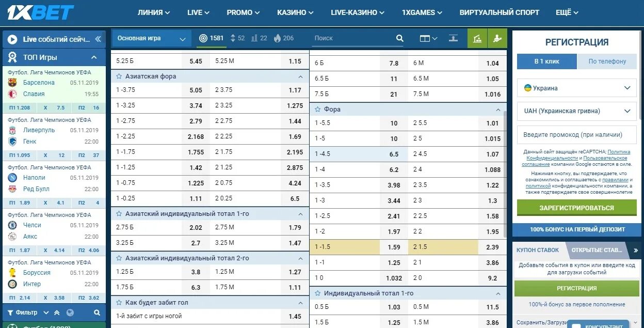
Task: Switch to По телефону registration tab
Action: 607,61
